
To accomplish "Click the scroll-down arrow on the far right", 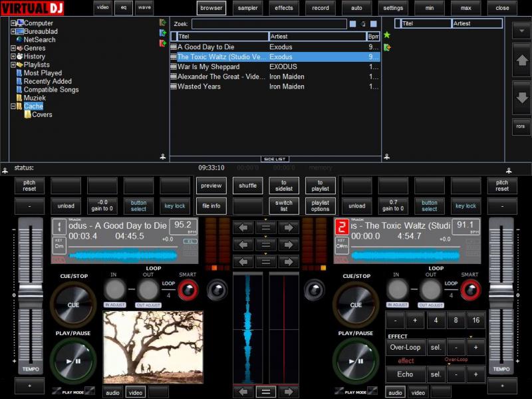I will [x=522, y=98].
